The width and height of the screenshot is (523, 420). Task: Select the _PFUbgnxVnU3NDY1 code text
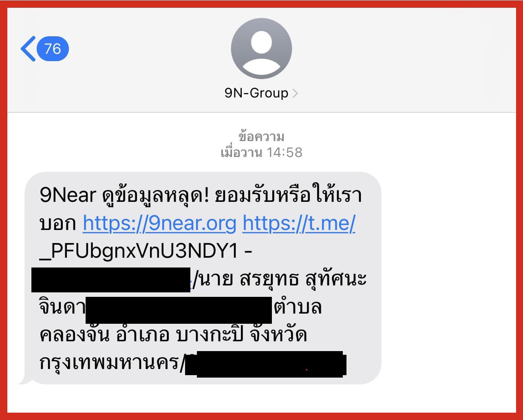139,252
